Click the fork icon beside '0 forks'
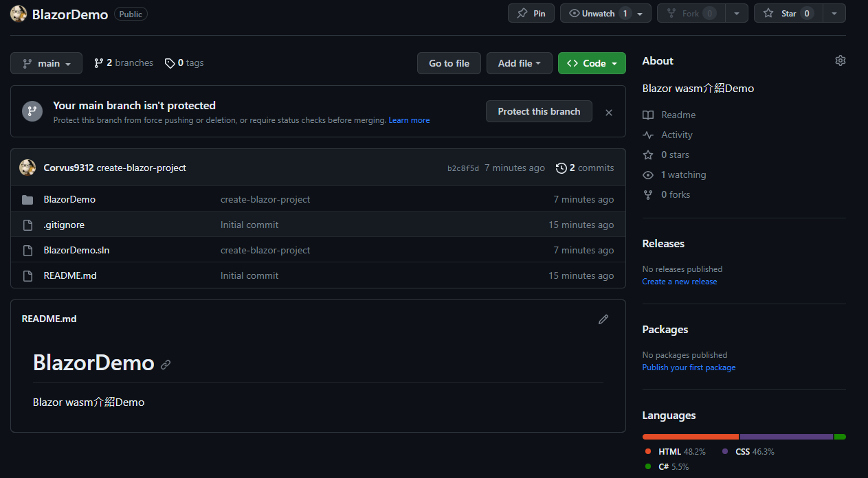868x478 pixels. [x=647, y=194]
